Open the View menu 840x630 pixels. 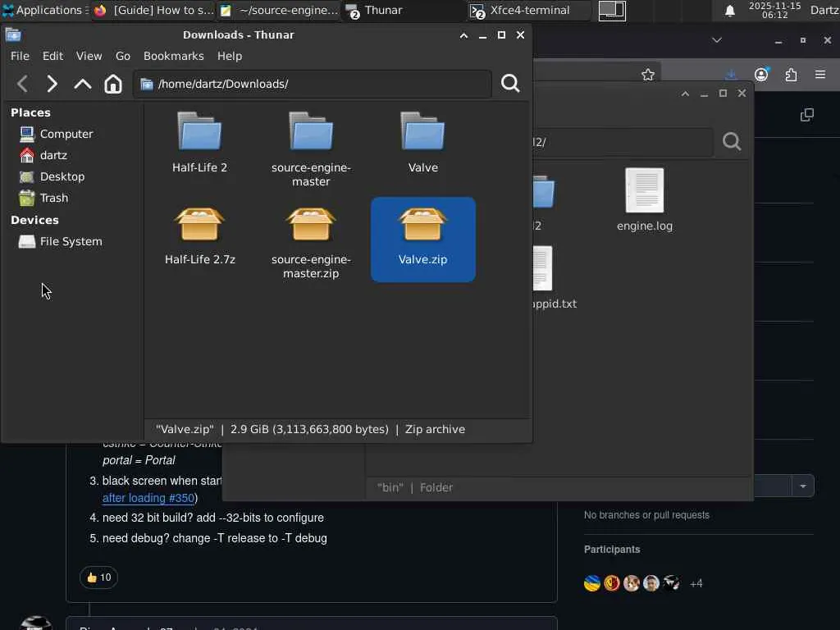coord(89,56)
